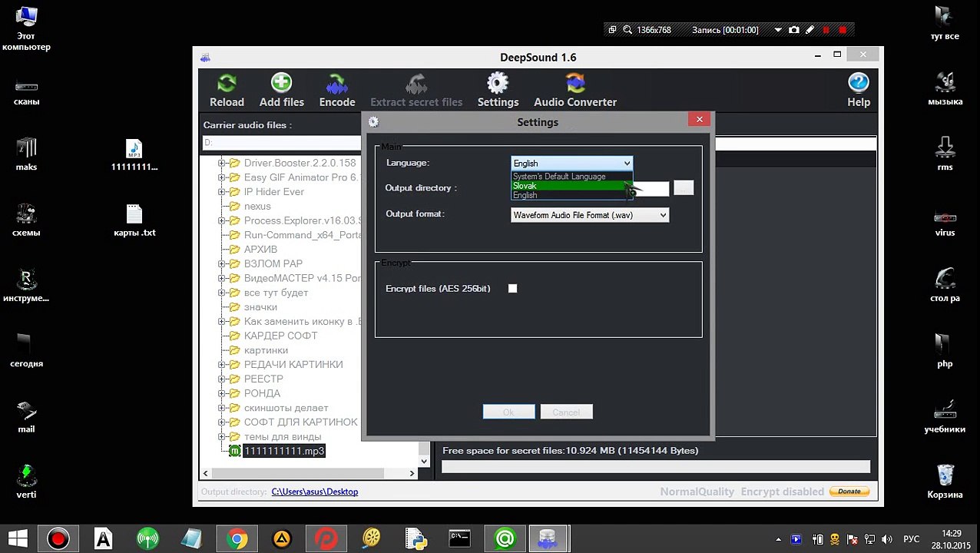This screenshot has height=553, width=980.
Task: Click the free space progress bar
Action: 656,467
